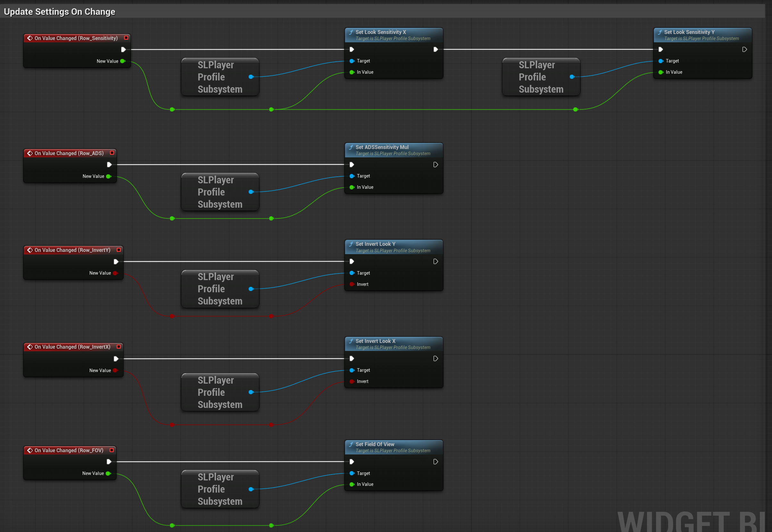Click exec output pin on Set Field Of View
This screenshot has width=772, height=532.
click(435, 462)
